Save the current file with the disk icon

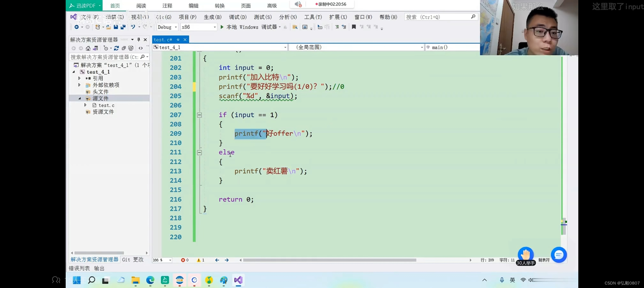pyautogui.click(x=116, y=27)
